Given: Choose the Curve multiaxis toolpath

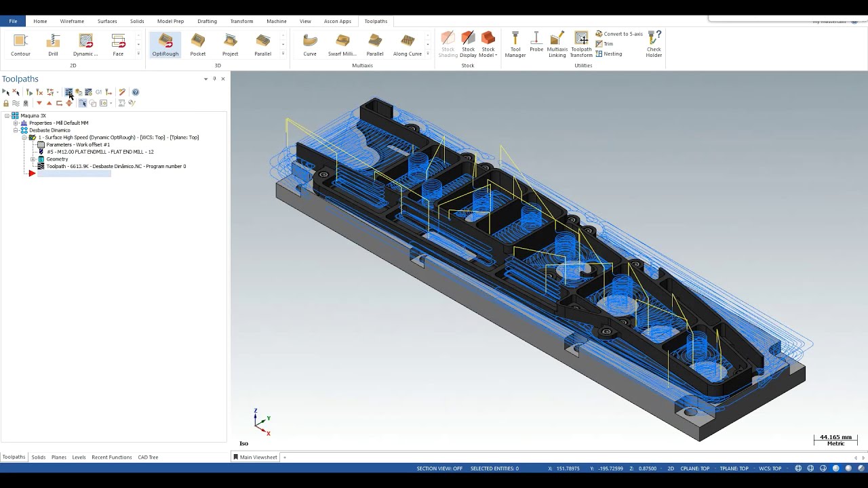Looking at the screenshot, I should pos(310,45).
